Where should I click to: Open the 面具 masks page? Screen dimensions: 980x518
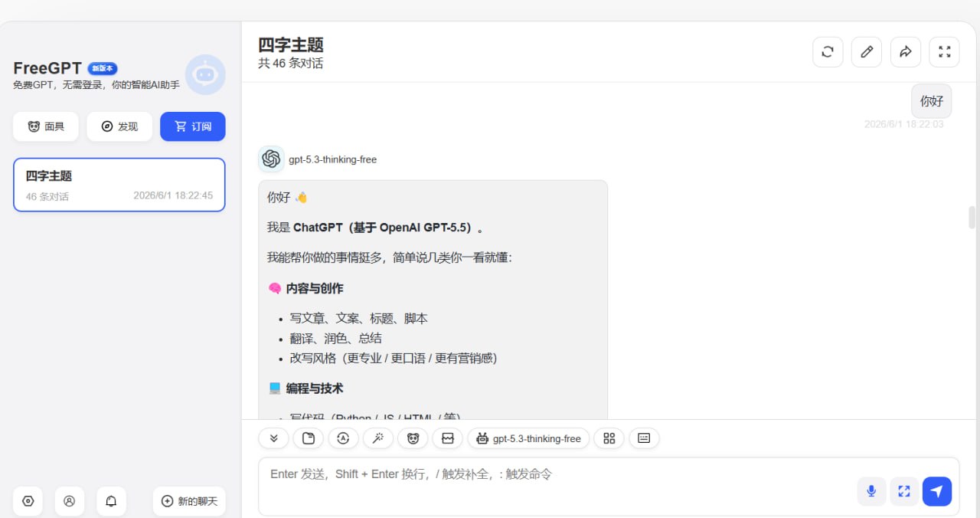click(x=46, y=126)
